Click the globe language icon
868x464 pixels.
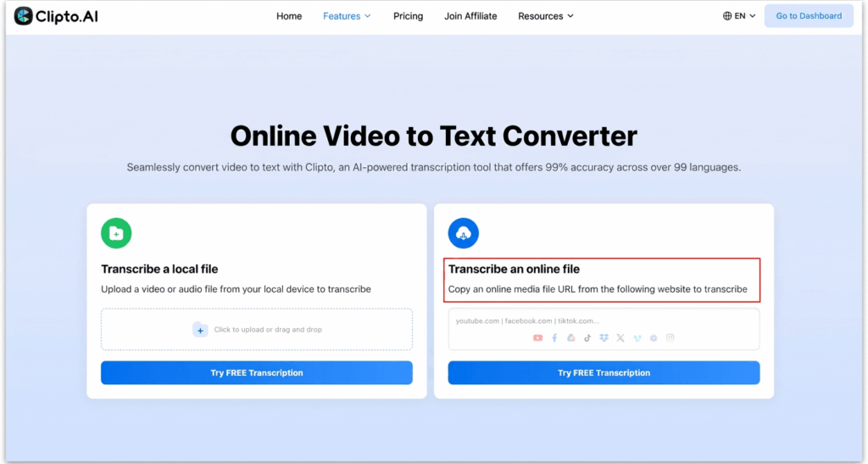(726, 16)
